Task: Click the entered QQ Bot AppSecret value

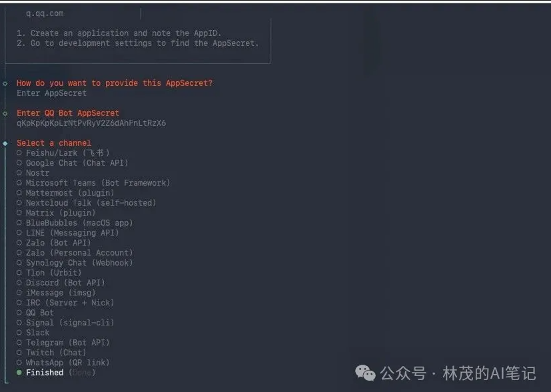Action: click(x=91, y=123)
